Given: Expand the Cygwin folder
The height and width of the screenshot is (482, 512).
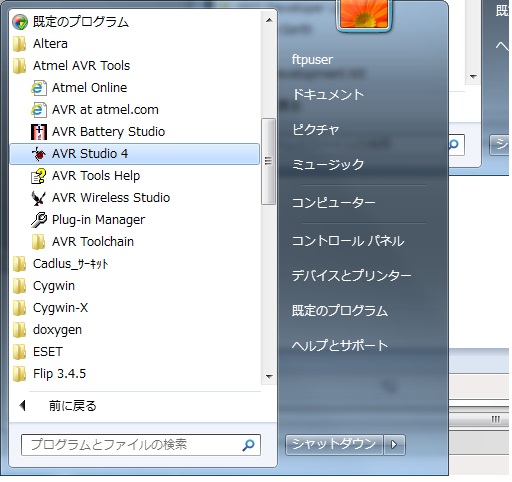Looking at the screenshot, I should pyautogui.click(x=135, y=286).
